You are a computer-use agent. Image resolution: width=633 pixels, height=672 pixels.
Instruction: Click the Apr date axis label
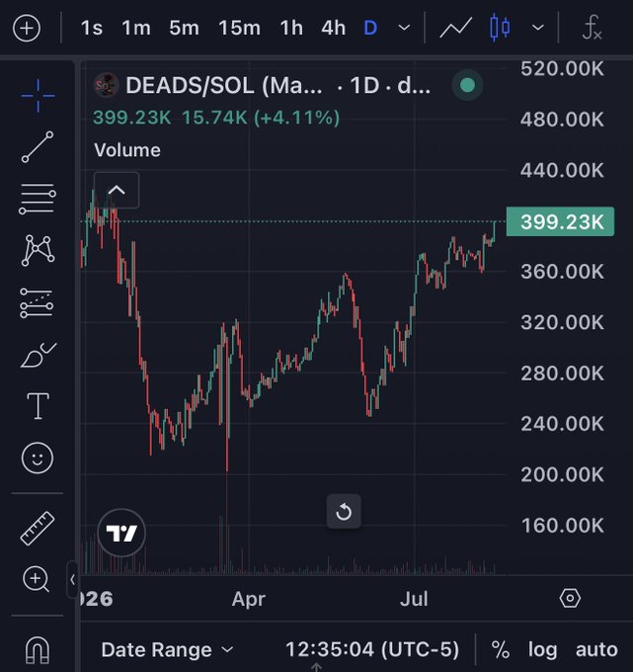coord(249,599)
